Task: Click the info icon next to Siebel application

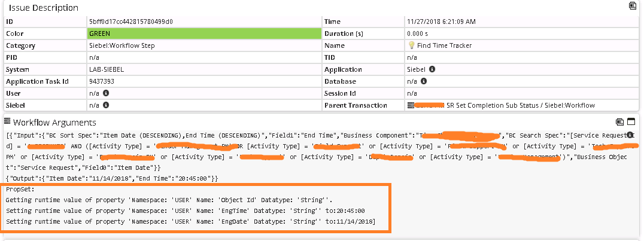Action: pyautogui.click(x=432, y=69)
